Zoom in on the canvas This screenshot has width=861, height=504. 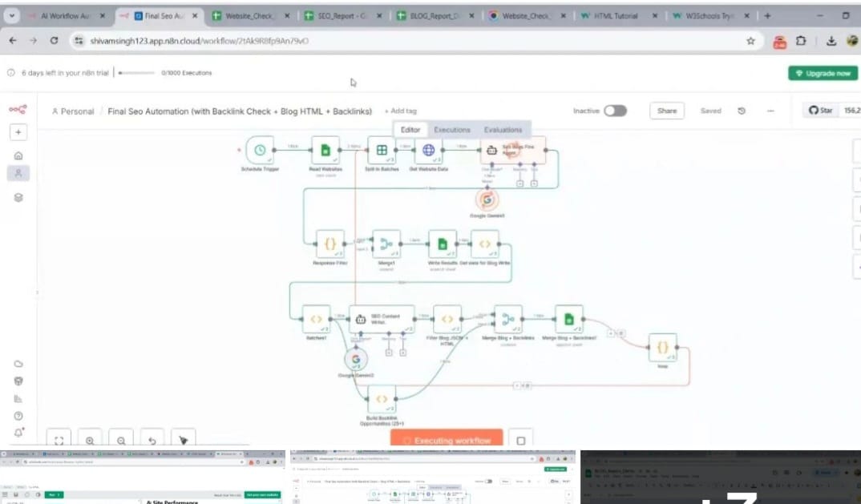90,440
